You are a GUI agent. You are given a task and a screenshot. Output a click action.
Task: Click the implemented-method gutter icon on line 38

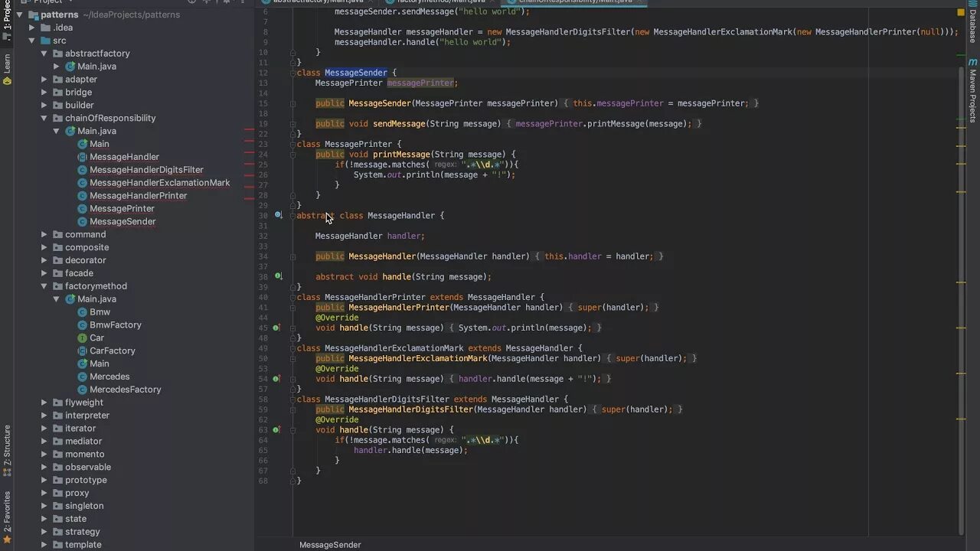tap(279, 276)
